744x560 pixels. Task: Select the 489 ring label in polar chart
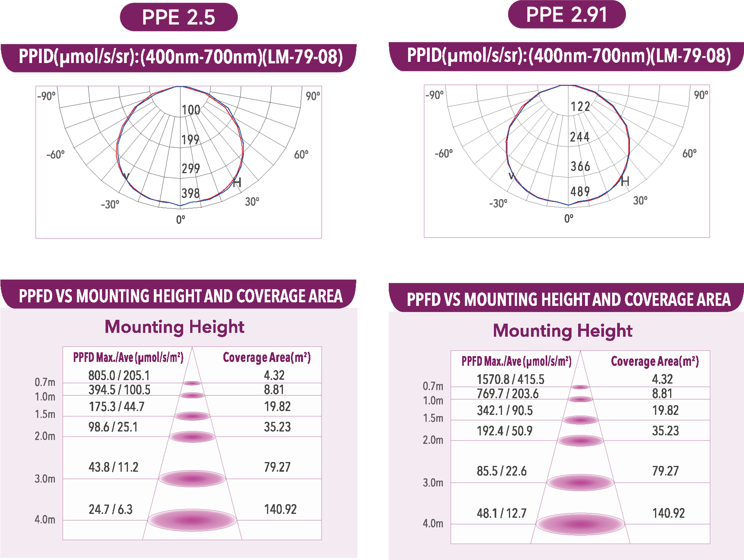(580, 192)
